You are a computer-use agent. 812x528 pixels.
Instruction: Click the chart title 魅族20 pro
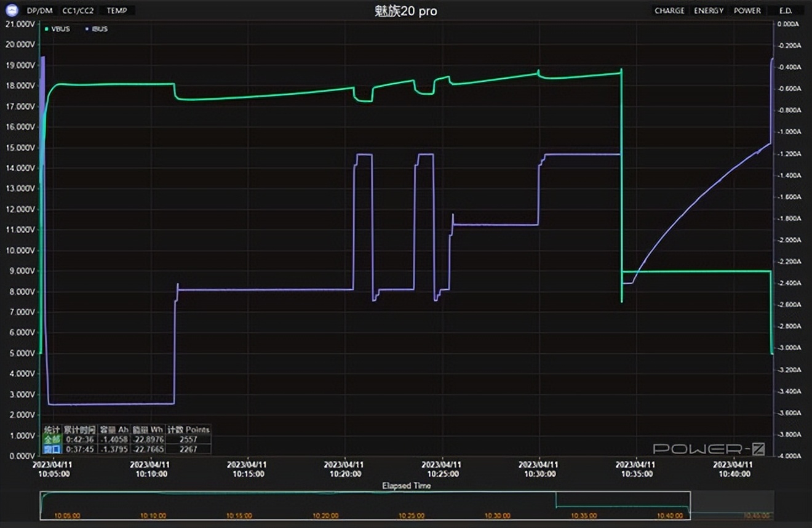tap(406, 11)
